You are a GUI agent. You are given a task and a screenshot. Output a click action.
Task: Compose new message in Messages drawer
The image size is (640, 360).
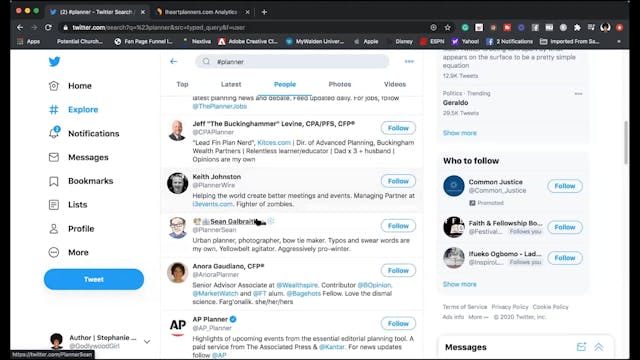click(x=581, y=347)
